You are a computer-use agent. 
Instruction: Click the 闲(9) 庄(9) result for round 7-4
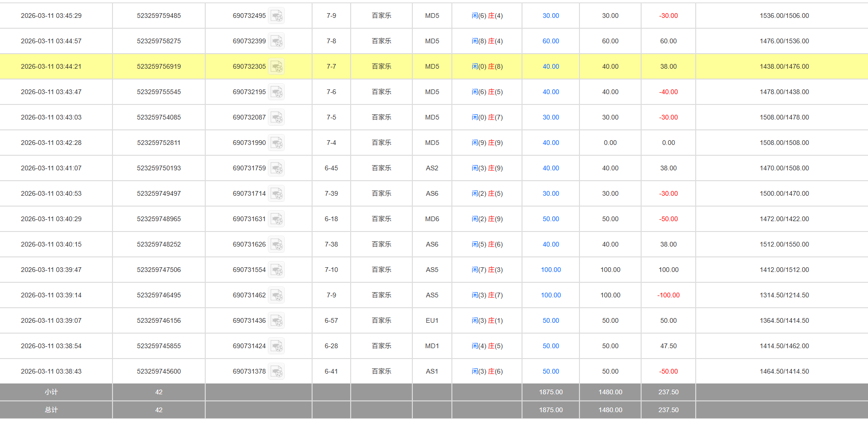click(487, 143)
